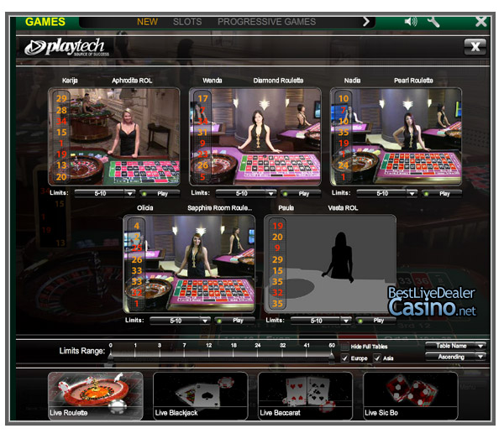Open limits dropdown for Aphrodite ROL
This screenshot has width=504, height=439.
[105, 194]
